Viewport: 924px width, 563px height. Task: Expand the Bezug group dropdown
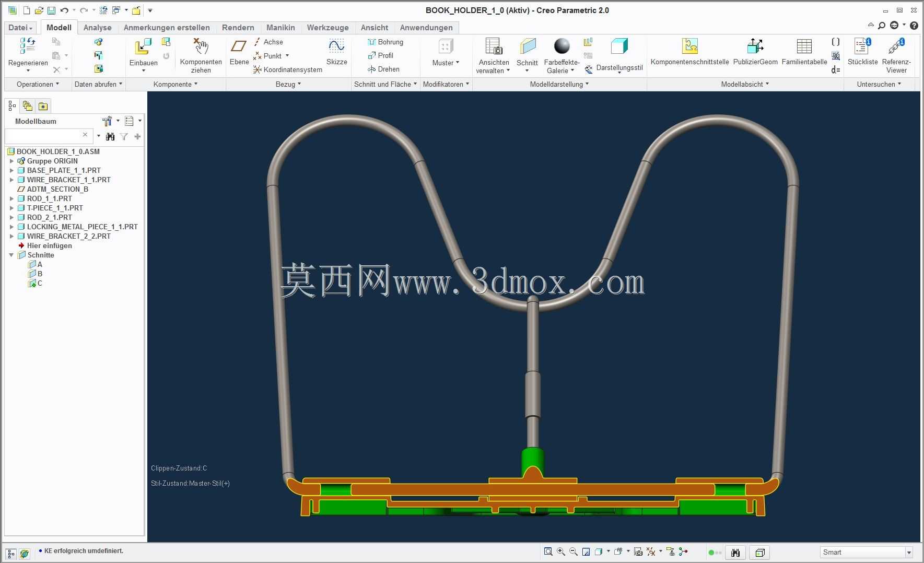[x=288, y=84]
